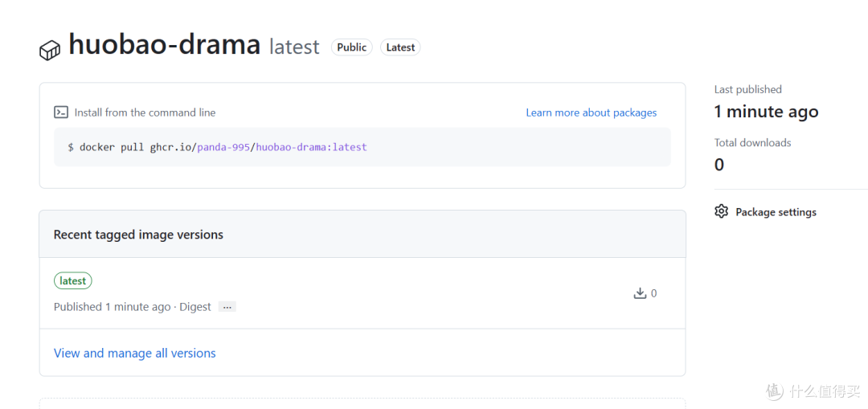This screenshot has width=868, height=409.
Task: Click huobao-drama:latest in the pull command
Action: 311,147
